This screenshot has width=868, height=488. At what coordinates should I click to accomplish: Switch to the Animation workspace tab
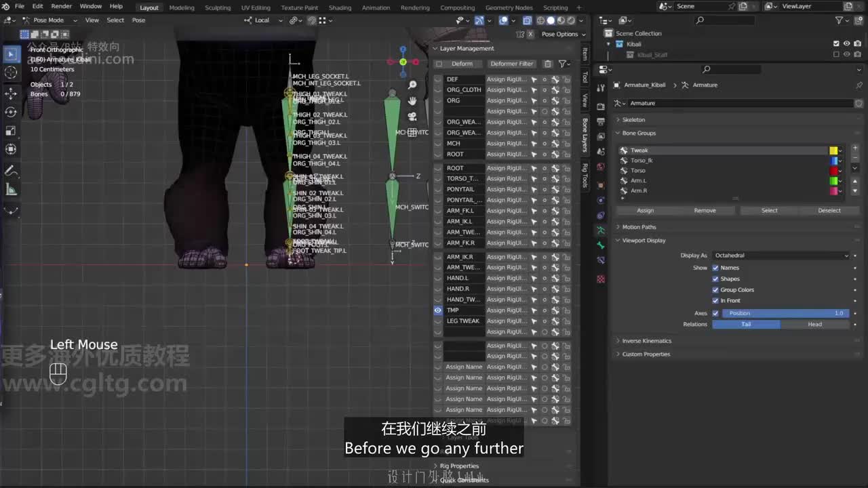376,7
